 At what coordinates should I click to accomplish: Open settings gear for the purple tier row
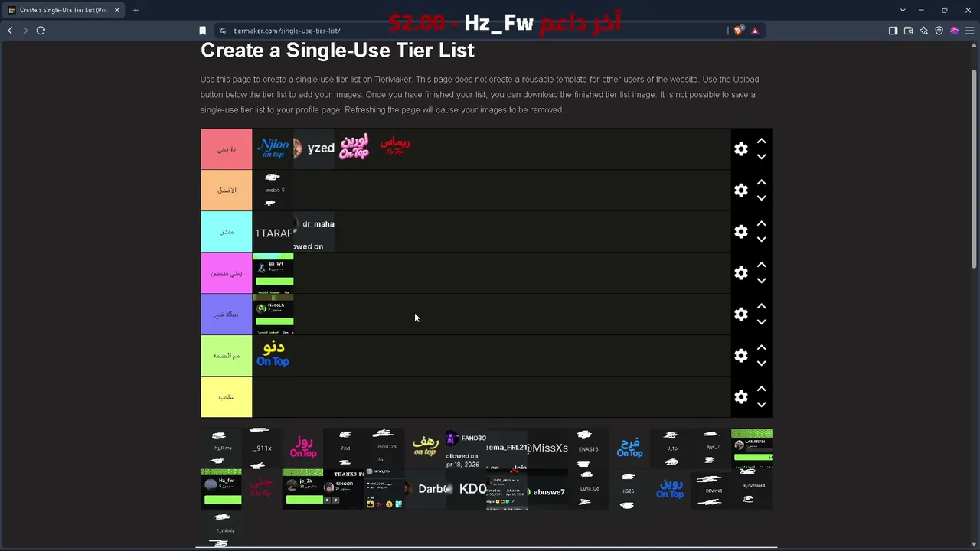[x=740, y=315]
